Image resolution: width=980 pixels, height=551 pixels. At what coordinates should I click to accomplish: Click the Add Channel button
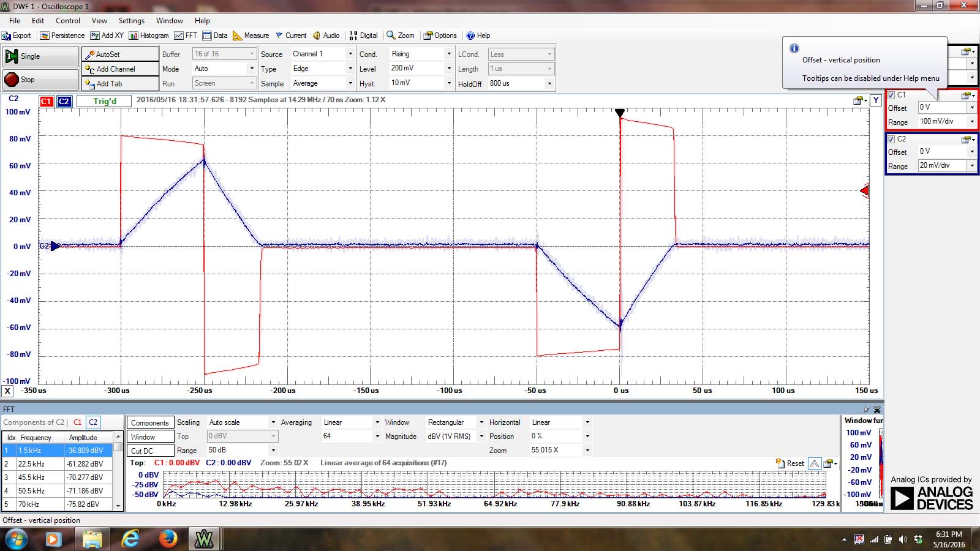pyautogui.click(x=120, y=69)
